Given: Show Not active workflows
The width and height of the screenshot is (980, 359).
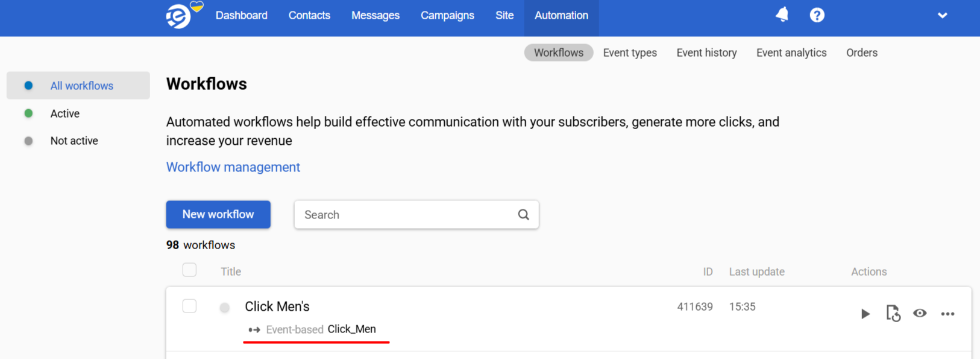Looking at the screenshot, I should pyautogui.click(x=74, y=141).
